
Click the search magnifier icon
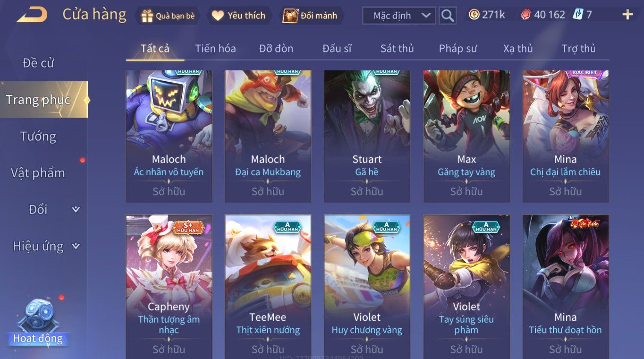[448, 16]
